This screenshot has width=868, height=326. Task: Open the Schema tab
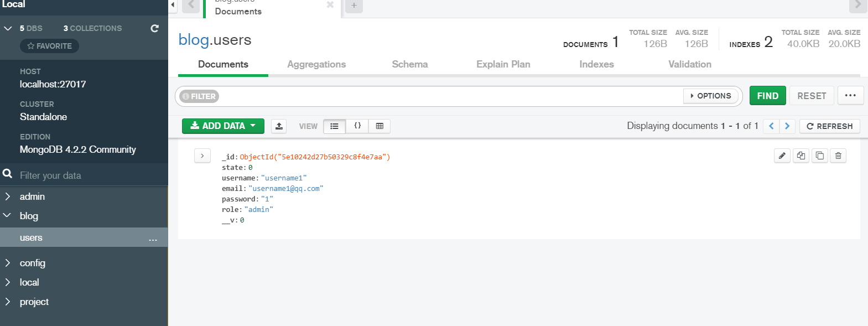(410, 64)
